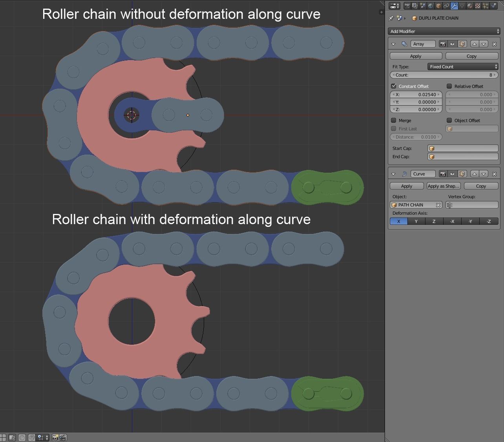504x442 pixels.
Task: Click the editor type selector in properties header
Action: (x=394, y=6)
